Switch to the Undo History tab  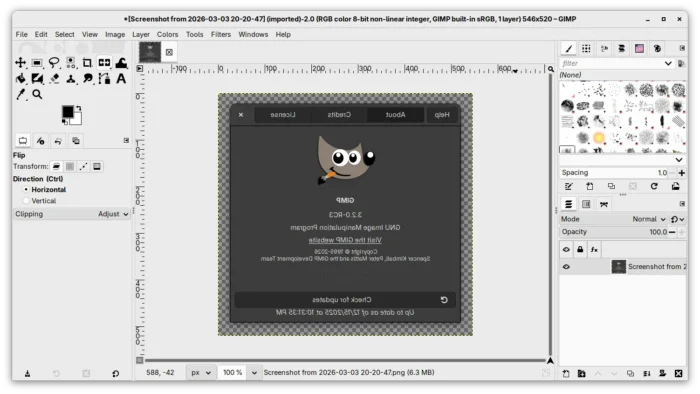tap(58, 141)
